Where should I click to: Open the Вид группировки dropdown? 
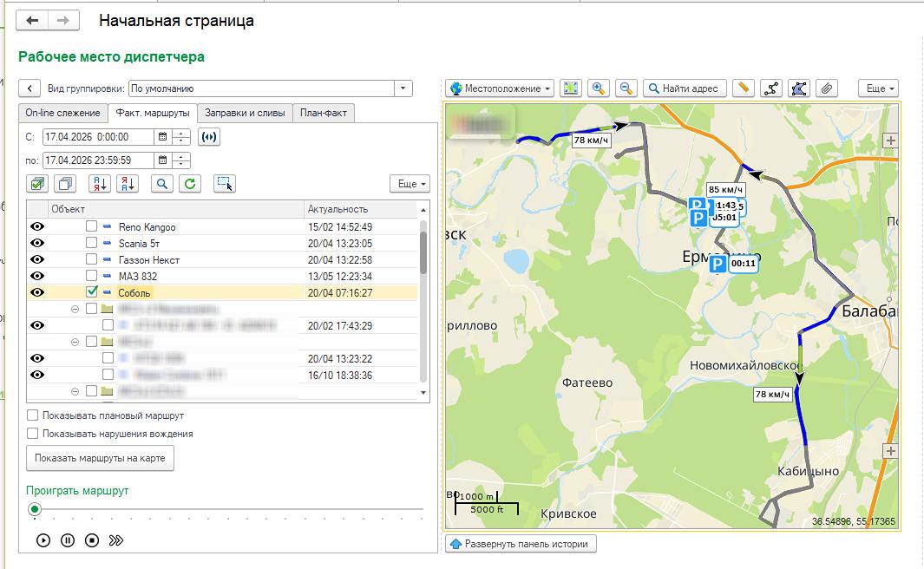pyautogui.click(x=403, y=88)
